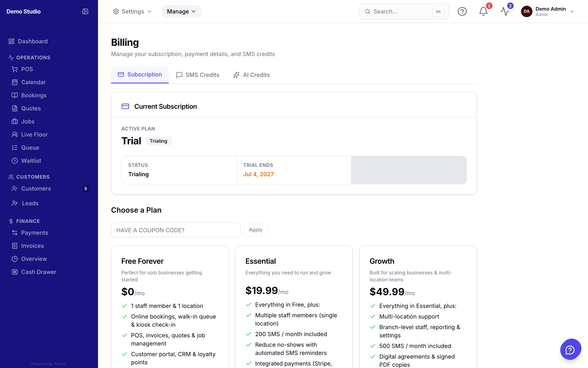Screen dimensions: 588x368
Task: Click the Powered by Trimsy text
Action: [x=49, y=364]
